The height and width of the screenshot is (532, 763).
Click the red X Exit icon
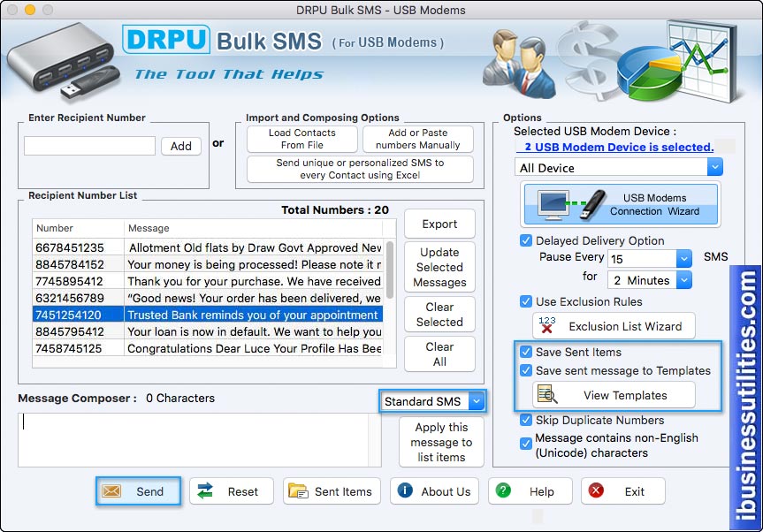click(x=596, y=490)
